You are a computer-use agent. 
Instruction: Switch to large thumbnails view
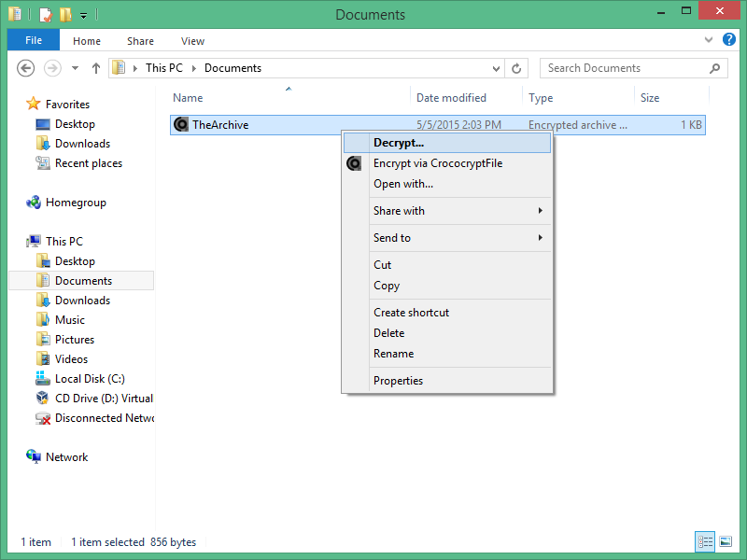(726, 541)
